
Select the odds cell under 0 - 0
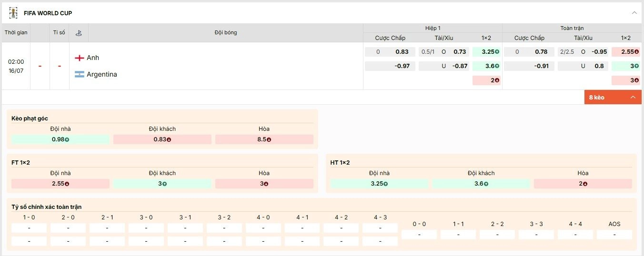click(419, 235)
